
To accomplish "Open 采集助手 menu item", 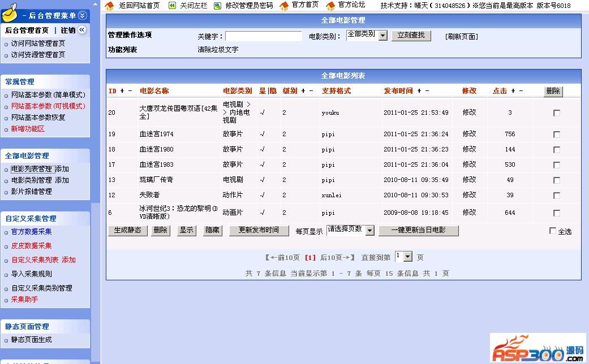I will tap(24, 300).
